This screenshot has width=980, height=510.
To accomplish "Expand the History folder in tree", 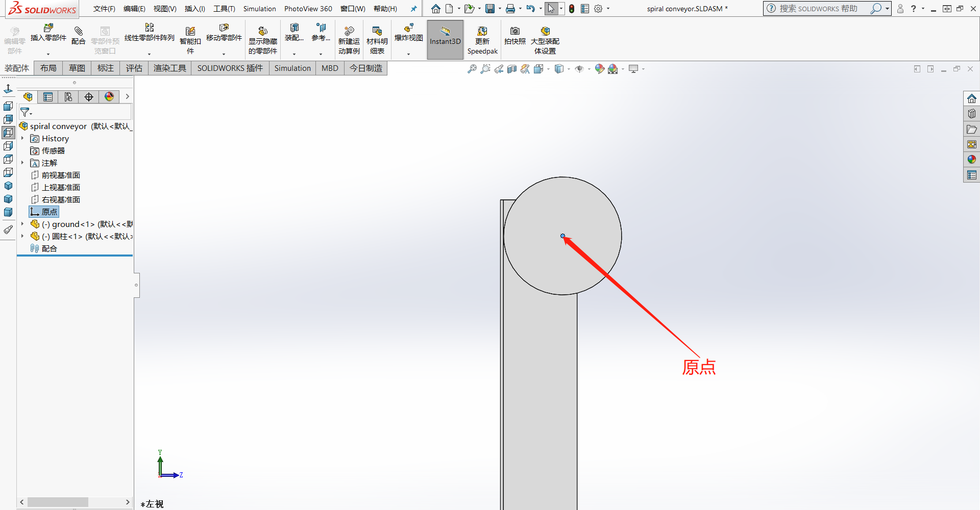I will coord(22,138).
